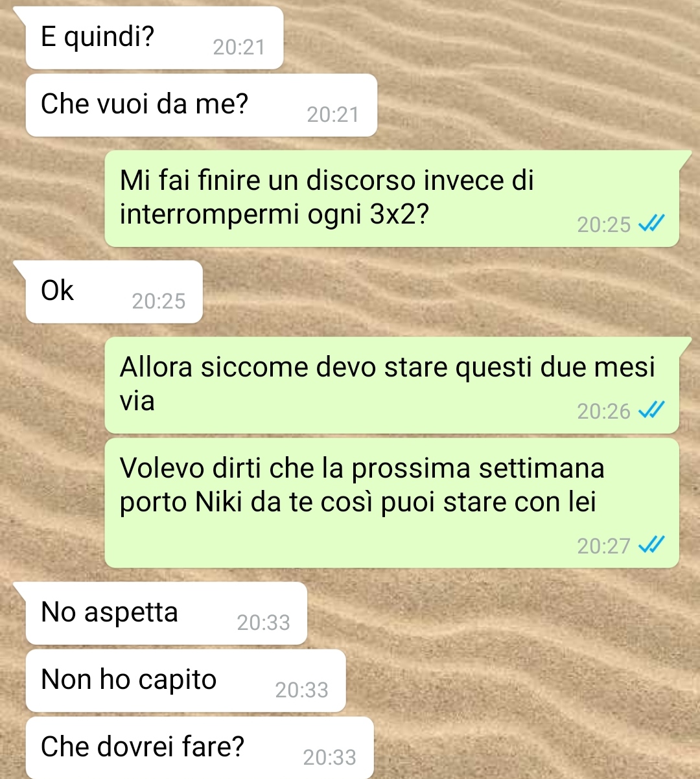
Task: Click the 20:33 timestamp on 'No aspetta'
Action: coord(263,623)
